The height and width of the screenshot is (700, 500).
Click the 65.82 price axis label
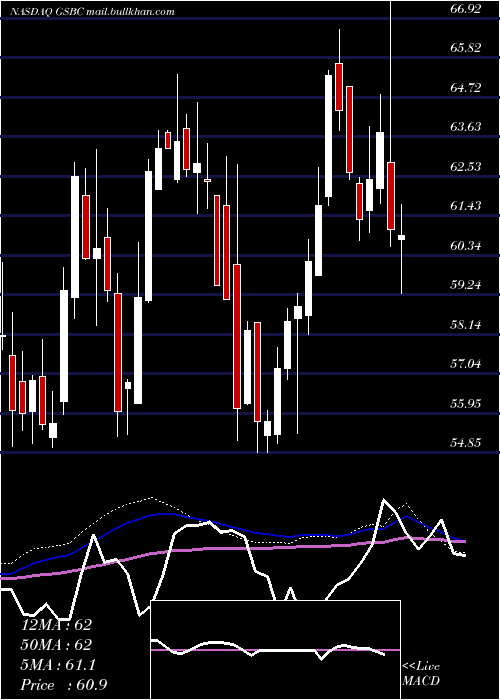[x=466, y=48]
